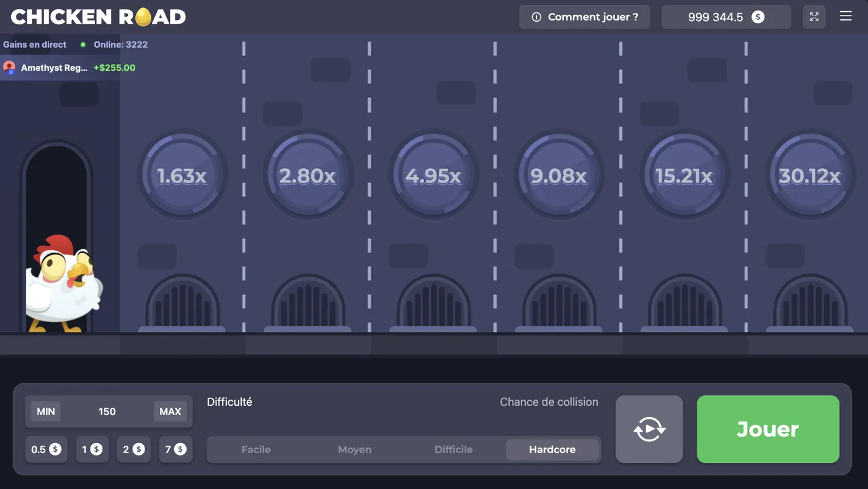Open the hamburger menu

click(845, 16)
